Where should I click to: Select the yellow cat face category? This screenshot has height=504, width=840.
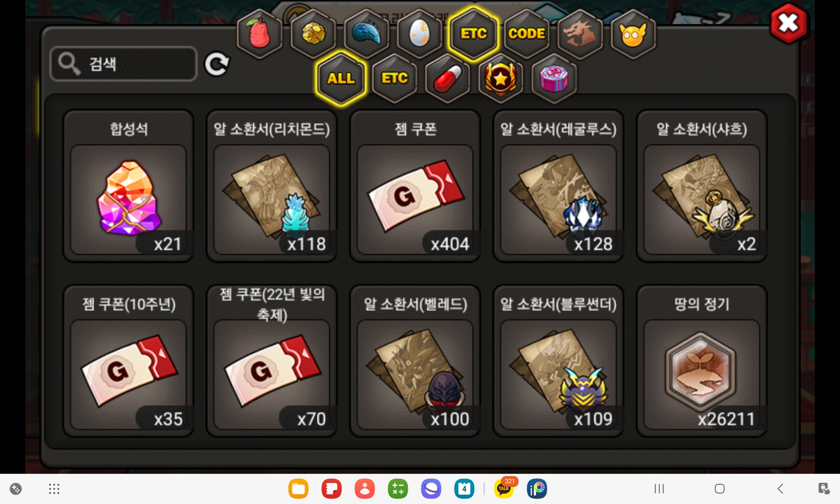(633, 34)
